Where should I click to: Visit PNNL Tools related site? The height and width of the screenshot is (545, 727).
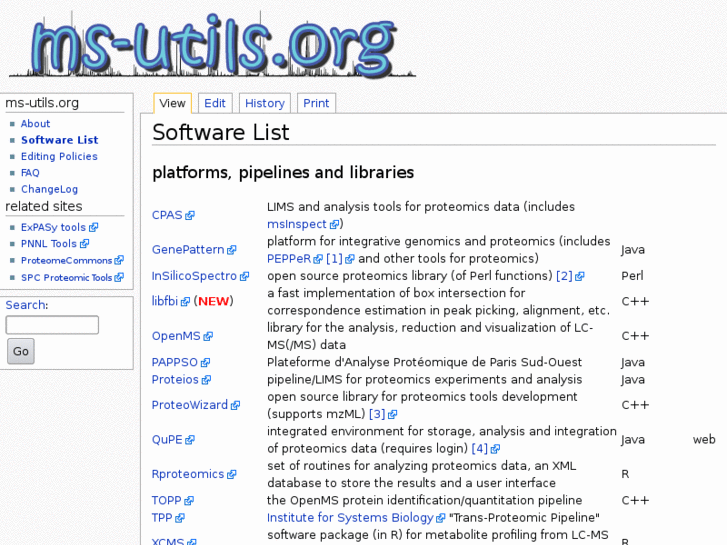pyautogui.click(x=49, y=244)
